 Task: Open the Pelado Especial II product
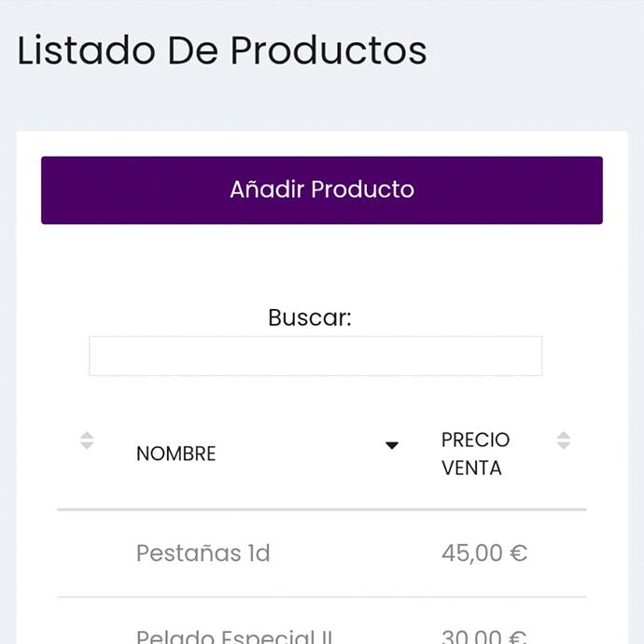[234, 637]
